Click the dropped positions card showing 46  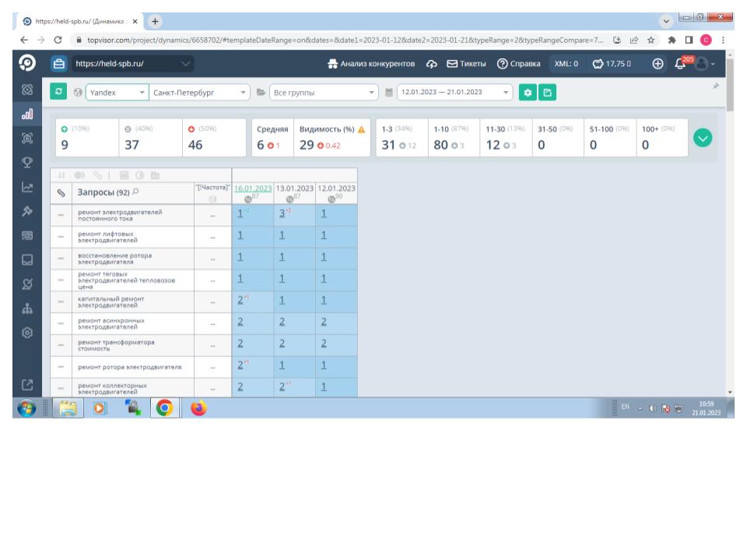click(214, 138)
